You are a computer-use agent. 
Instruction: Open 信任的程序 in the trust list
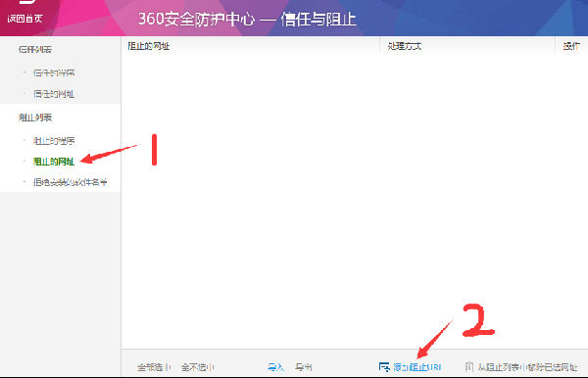pyautogui.click(x=54, y=72)
